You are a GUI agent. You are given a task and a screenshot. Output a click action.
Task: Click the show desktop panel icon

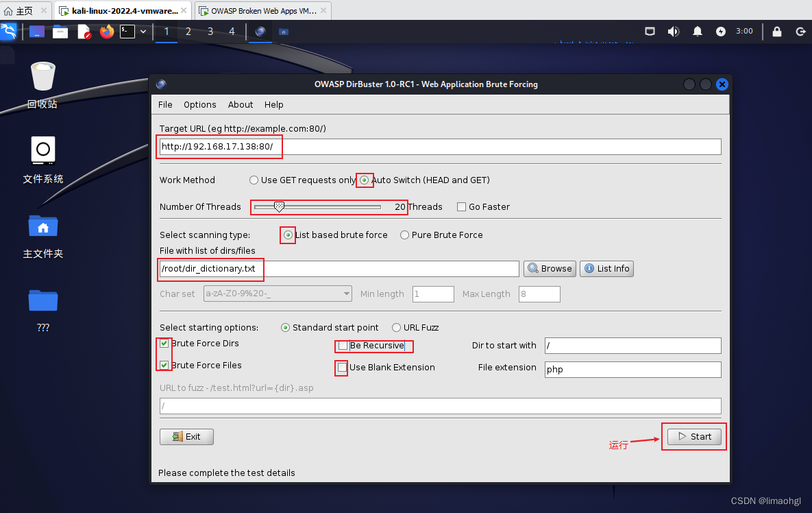37,32
